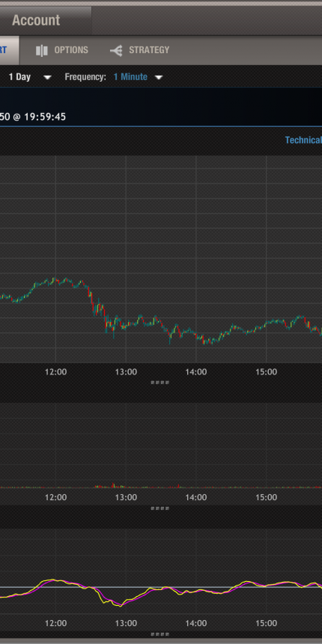Viewport: 322px width, 644px height.
Task: Click the candlestick peak near 12:00
Action: pyautogui.click(x=55, y=280)
